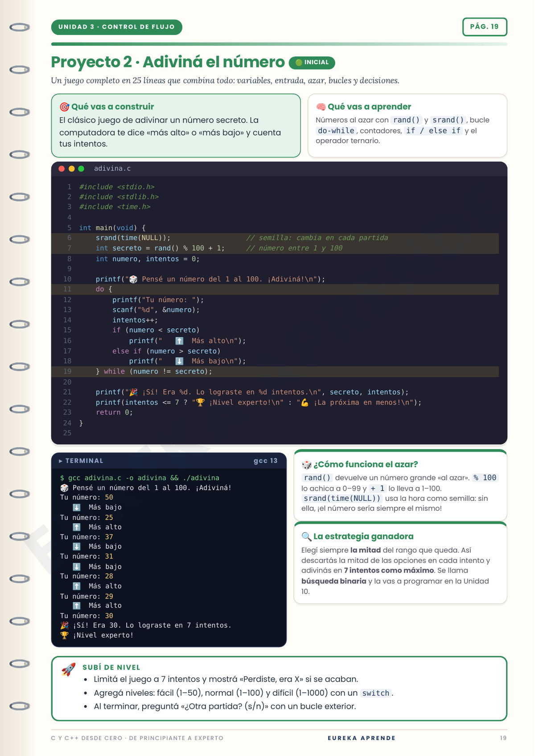
Task: Click the up arrow after terminal guess 29
Action: point(77,606)
